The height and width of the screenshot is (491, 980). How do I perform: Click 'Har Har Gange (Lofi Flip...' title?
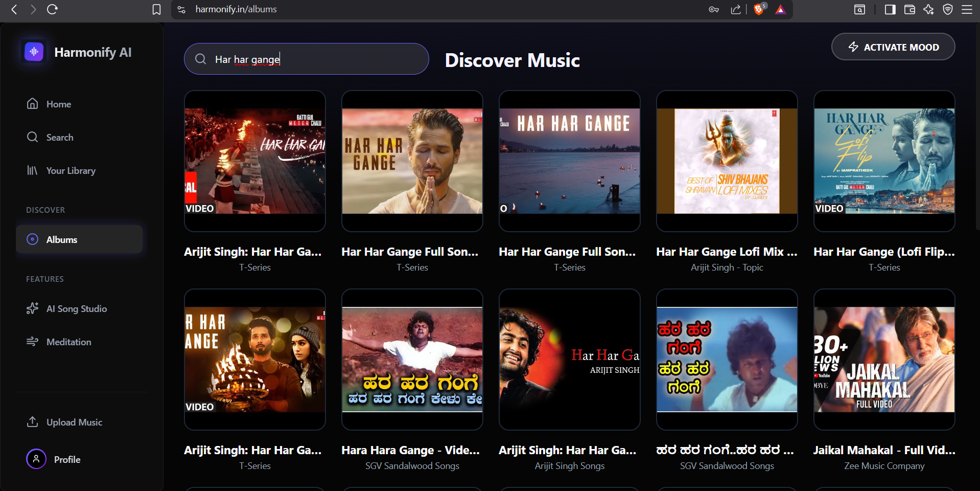884,252
